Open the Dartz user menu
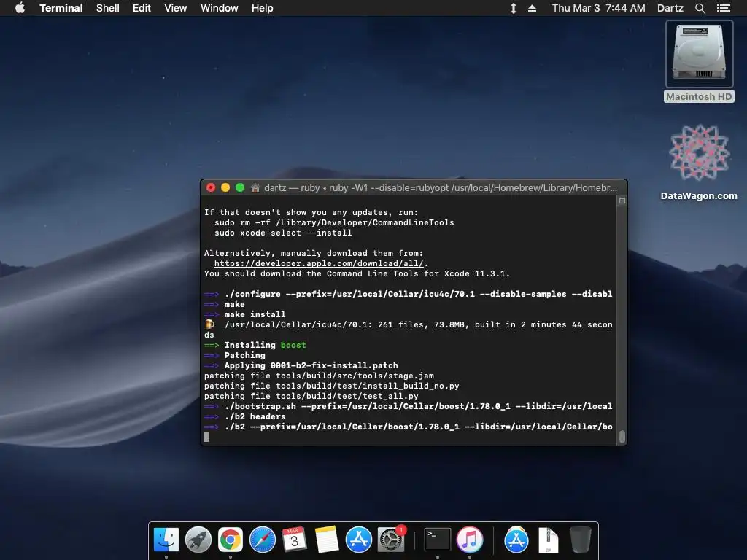 (670, 8)
